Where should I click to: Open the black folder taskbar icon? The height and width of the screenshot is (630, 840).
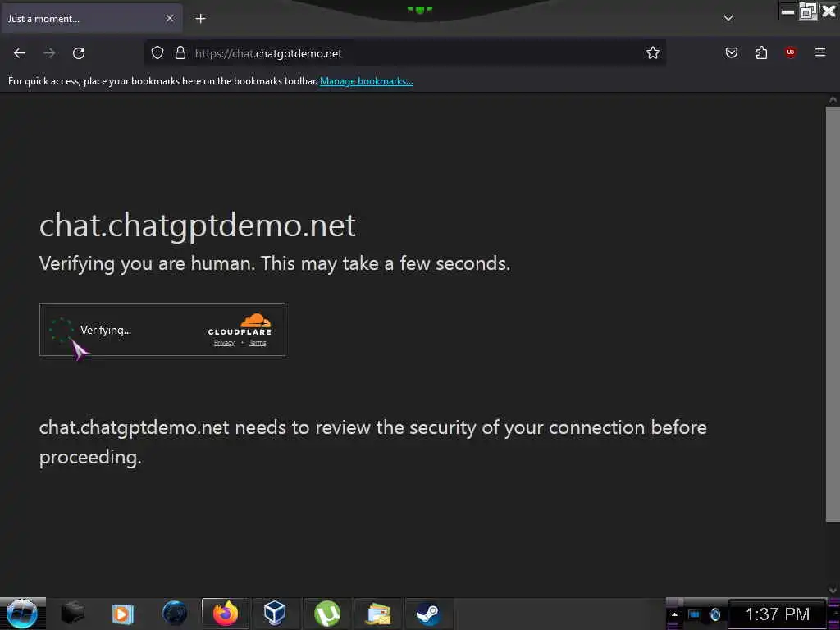click(72, 614)
